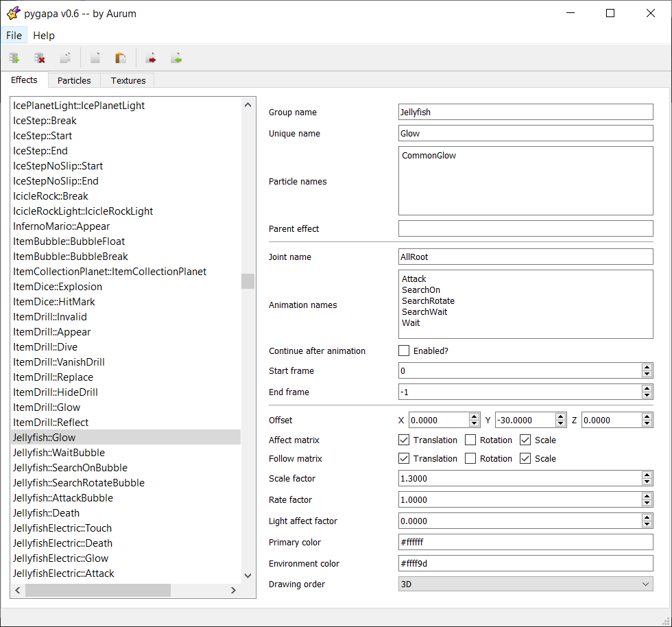Check Affect matrix Rotation
The image size is (672, 627).
tap(470, 440)
